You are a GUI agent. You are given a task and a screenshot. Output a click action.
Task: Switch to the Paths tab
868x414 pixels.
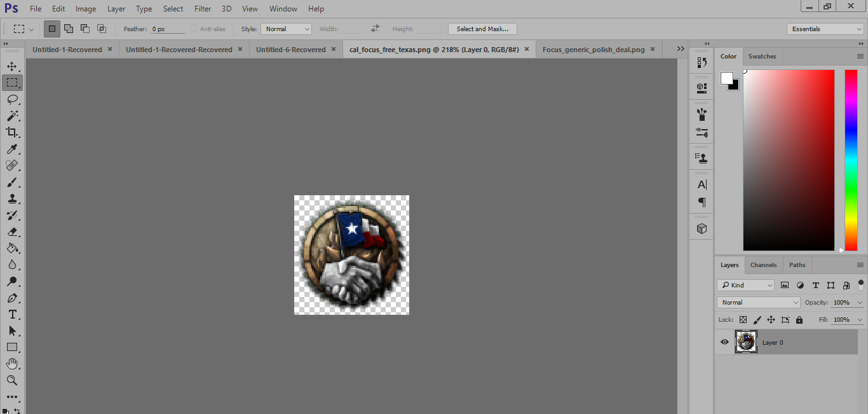click(797, 265)
